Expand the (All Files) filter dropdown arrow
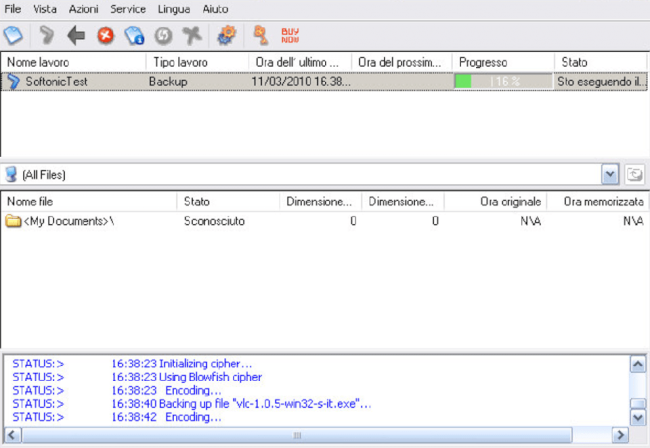Viewport: 650px width, 448px height. 610,174
